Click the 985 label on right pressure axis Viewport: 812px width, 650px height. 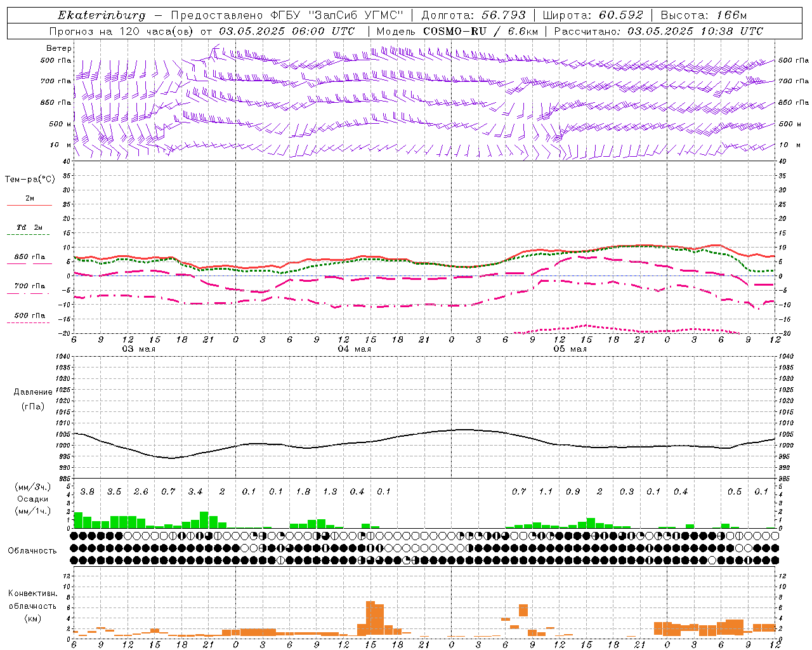[x=785, y=478]
